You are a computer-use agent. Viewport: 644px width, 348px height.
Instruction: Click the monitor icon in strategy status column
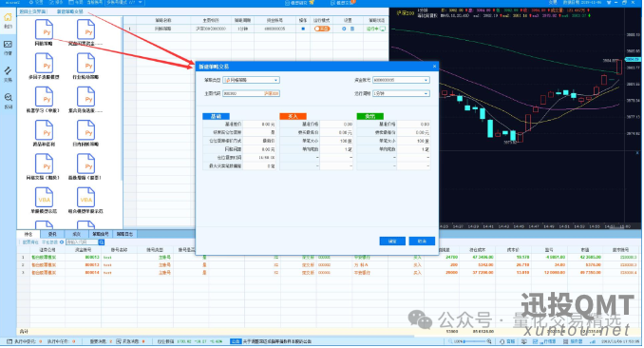click(383, 29)
